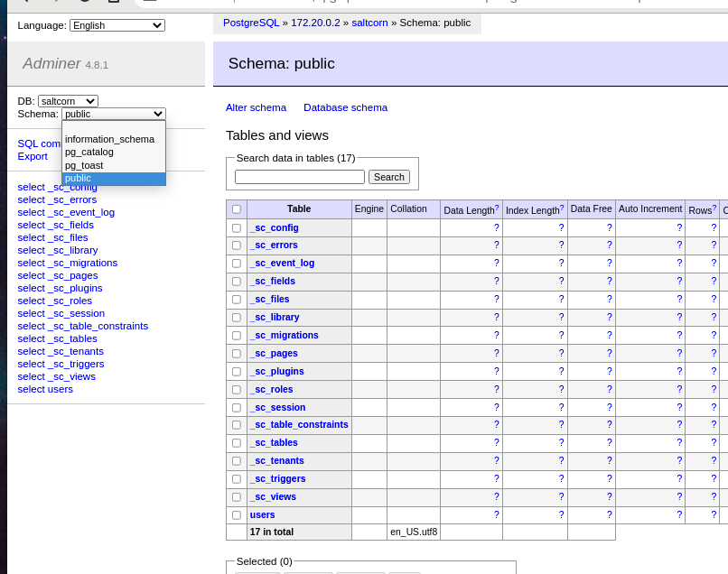Check the checkbox beside _sc_config

click(236, 227)
